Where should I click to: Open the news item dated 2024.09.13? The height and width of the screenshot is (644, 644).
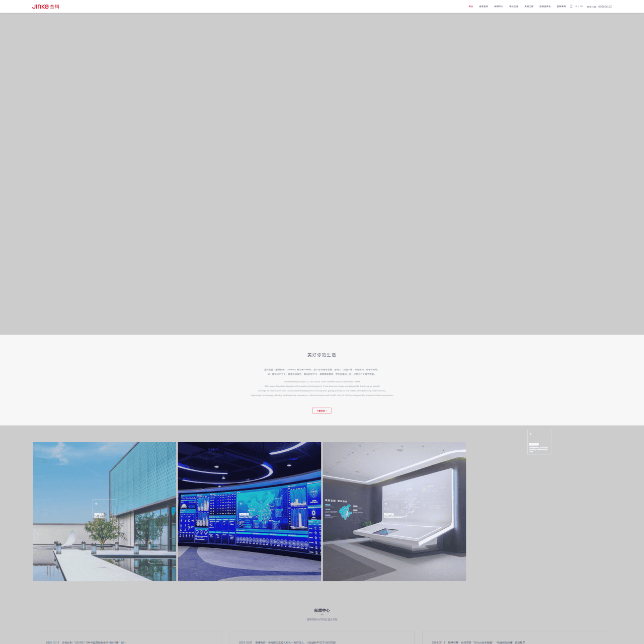tap(515, 638)
